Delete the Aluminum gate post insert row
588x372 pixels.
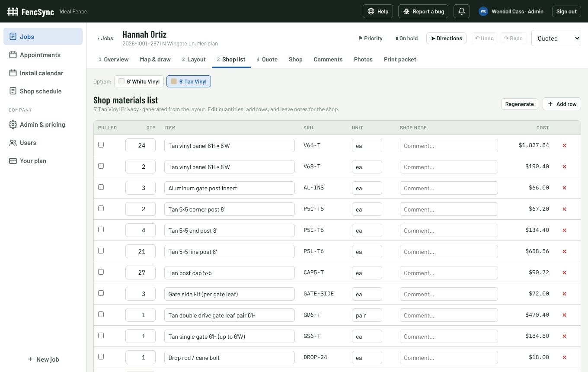pos(564,188)
